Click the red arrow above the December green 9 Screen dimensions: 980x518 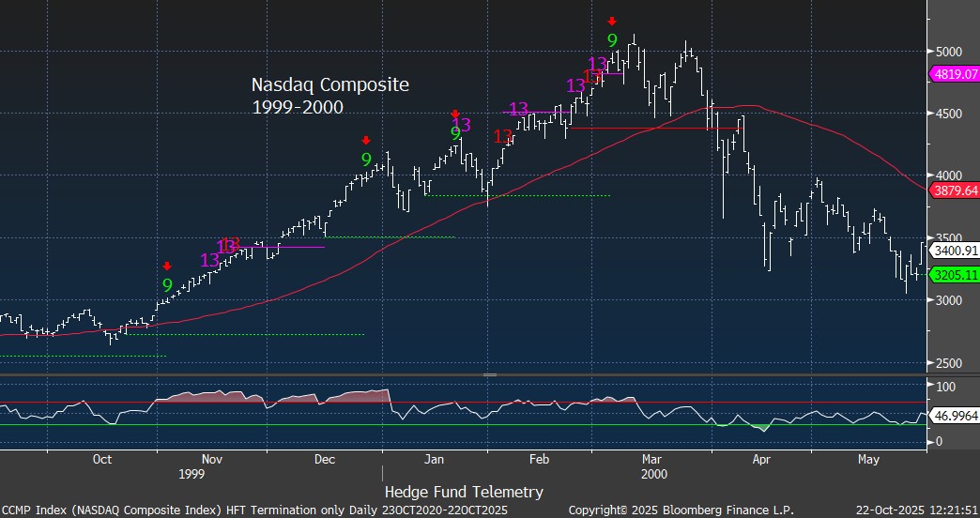[366, 141]
